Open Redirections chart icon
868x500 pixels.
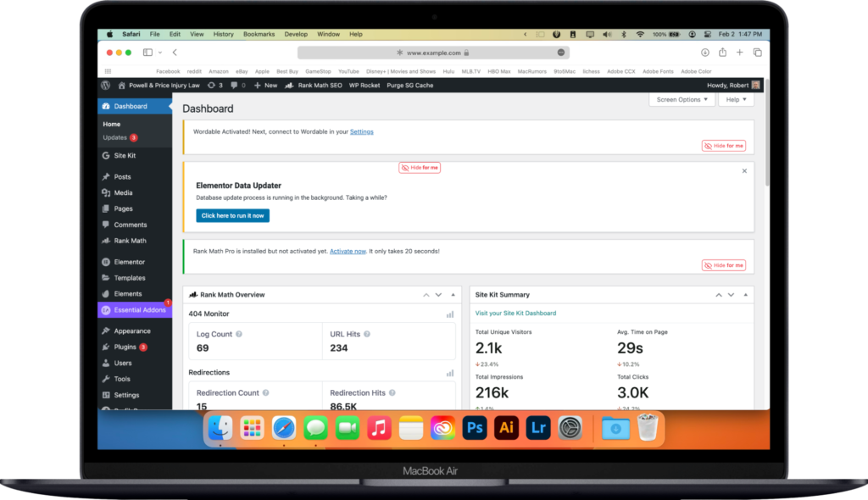(x=450, y=373)
